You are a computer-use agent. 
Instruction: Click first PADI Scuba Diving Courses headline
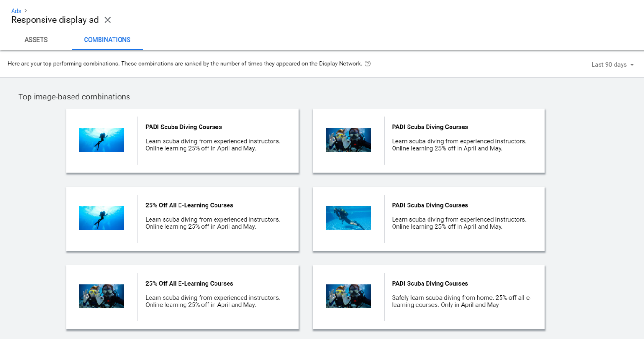(x=184, y=127)
